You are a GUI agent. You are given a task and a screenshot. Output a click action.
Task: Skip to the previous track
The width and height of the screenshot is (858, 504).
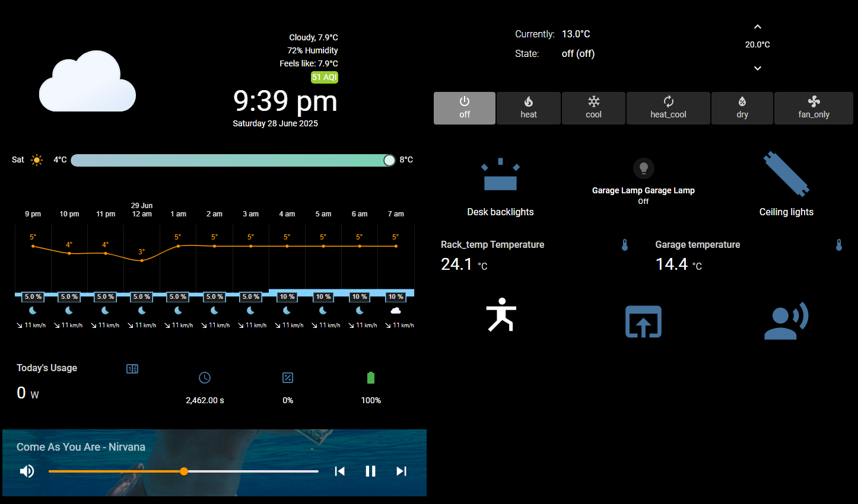coord(340,471)
